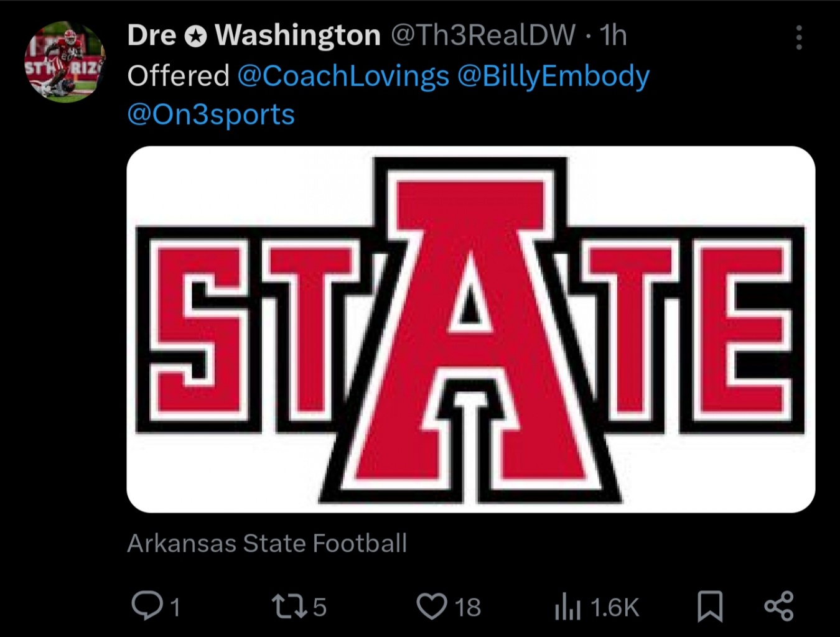Open the reply speech bubble icon
This screenshot has height=637, width=840.
[x=147, y=606]
